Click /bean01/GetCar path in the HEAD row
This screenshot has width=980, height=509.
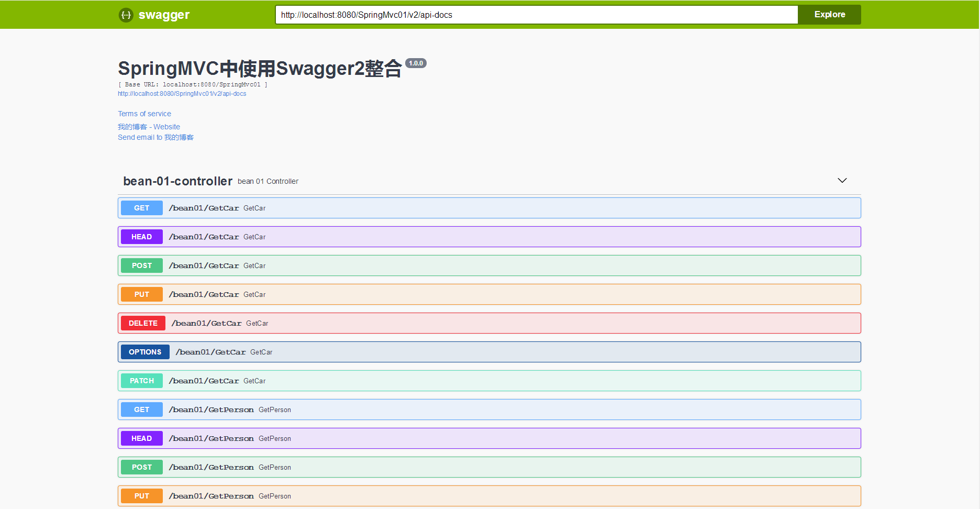[204, 237]
